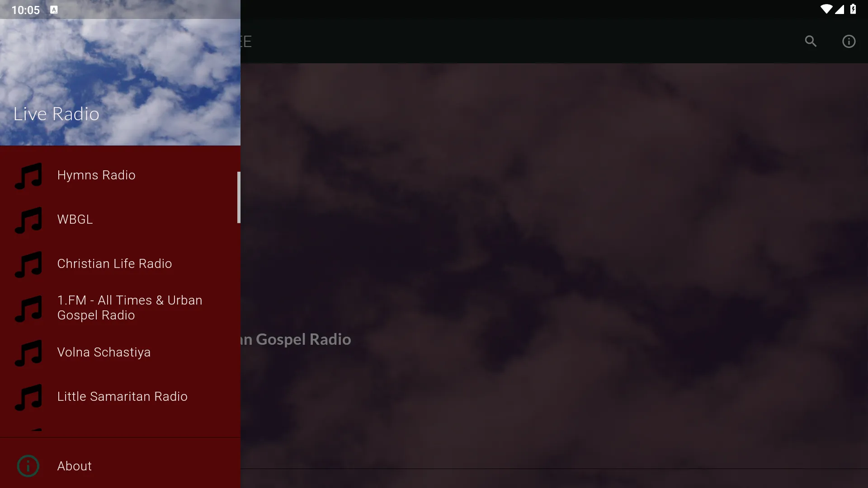Select About from sidebar menu
The height and width of the screenshot is (488, 868).
coord(74,465)
